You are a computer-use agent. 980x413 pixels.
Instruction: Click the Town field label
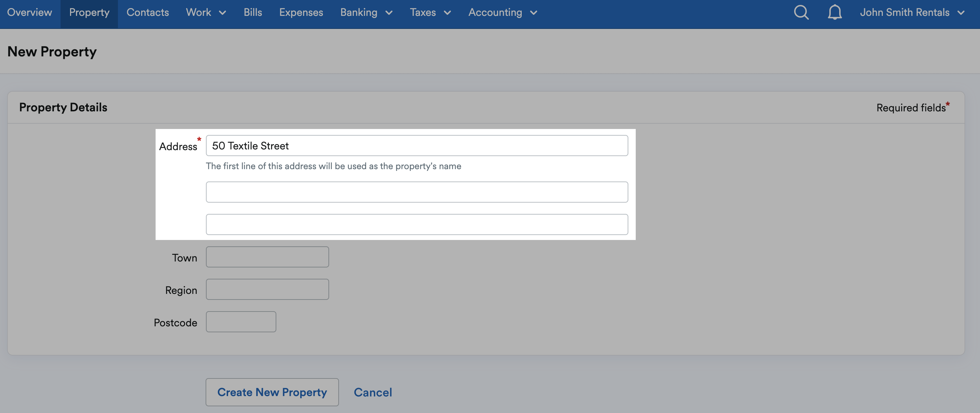pyautogui.click(x=184, y=258)
